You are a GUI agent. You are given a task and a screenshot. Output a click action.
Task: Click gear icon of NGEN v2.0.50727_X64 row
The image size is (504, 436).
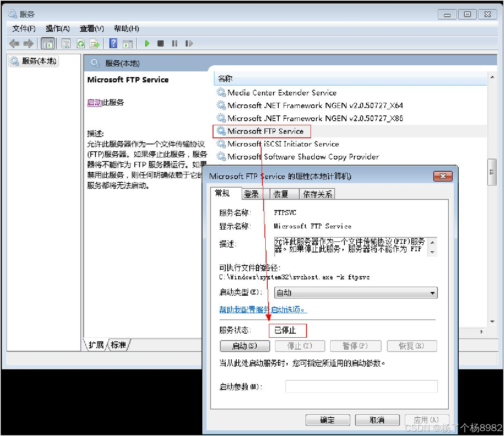click(x=221, y=105)
